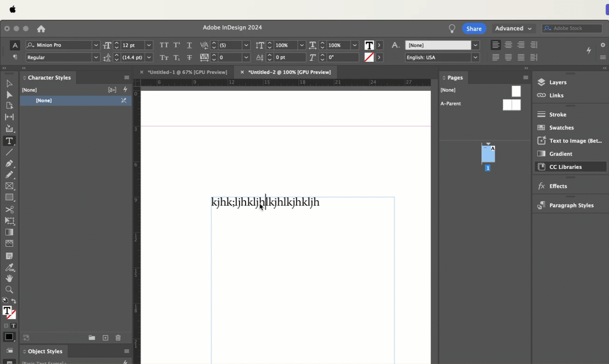Open the Effects panel
Image resolution: width=609 pixels, height=364 pixels.
click(558, 186)
